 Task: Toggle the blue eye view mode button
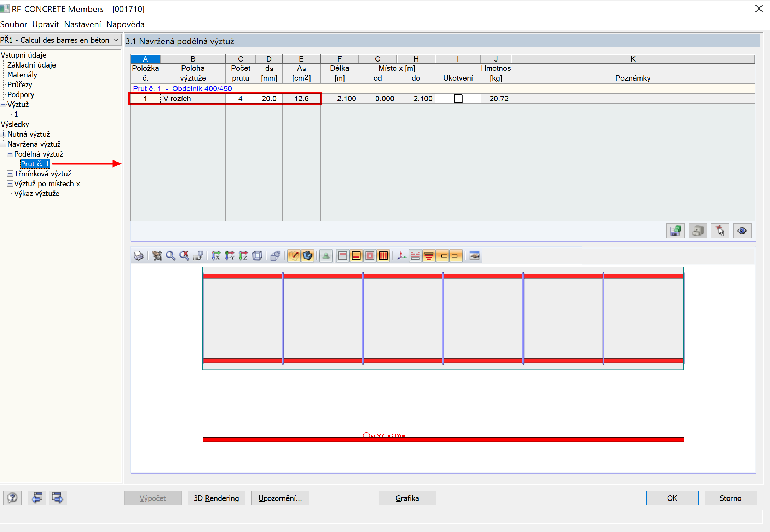click(742, 231)
